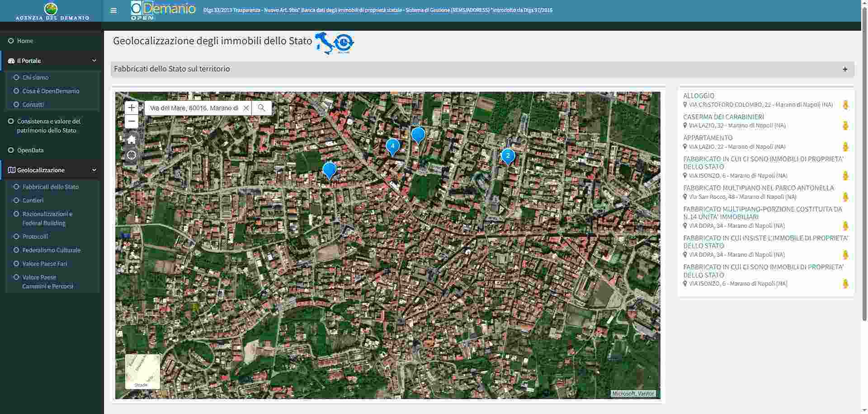Clear the map search field text

pos(246,108)
